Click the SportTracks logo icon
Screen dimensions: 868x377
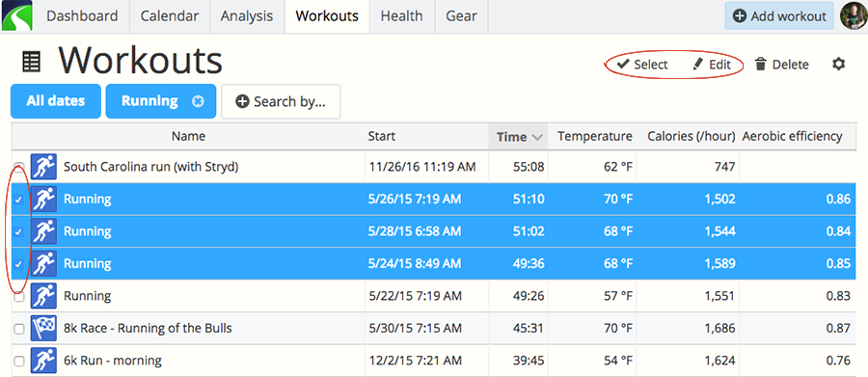[x=16, y=15]
